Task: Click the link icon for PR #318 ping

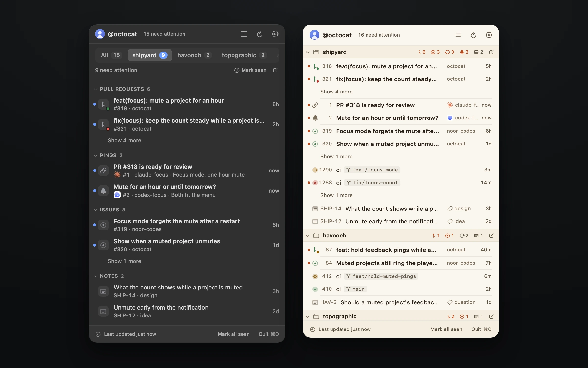Action: (x=103, y=170)
